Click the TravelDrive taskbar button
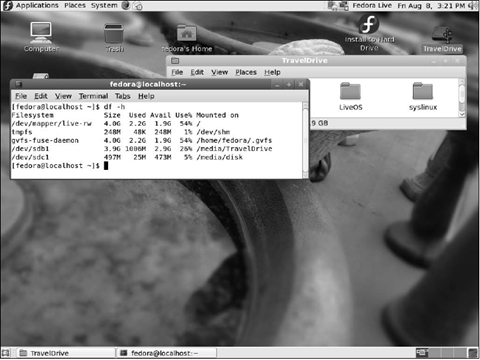 (x=66, y=353)
